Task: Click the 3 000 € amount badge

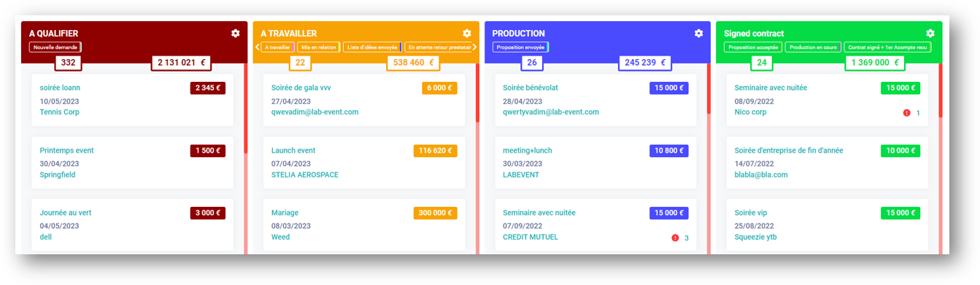Action: click(208, 213)
